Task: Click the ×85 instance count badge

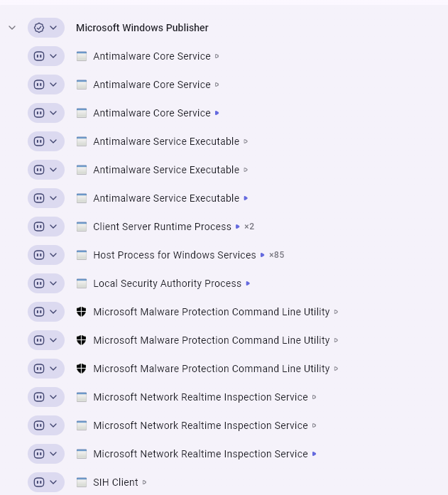Action: click(276, 255)
